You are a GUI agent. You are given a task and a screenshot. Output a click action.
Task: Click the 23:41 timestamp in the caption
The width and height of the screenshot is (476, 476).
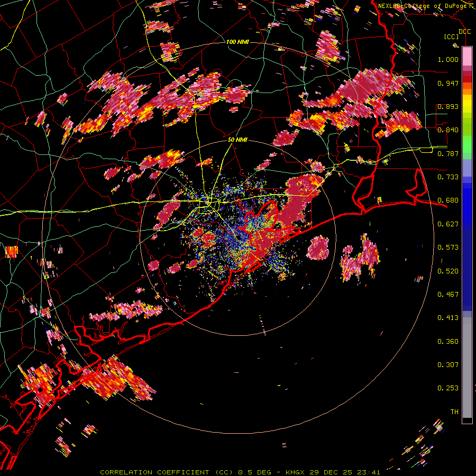point(368,472)
